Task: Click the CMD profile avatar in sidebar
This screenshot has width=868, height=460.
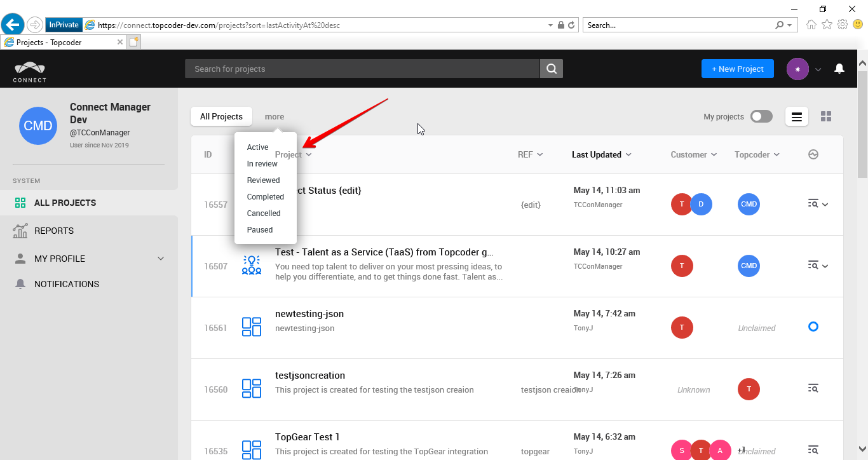Action: [38, 126]
